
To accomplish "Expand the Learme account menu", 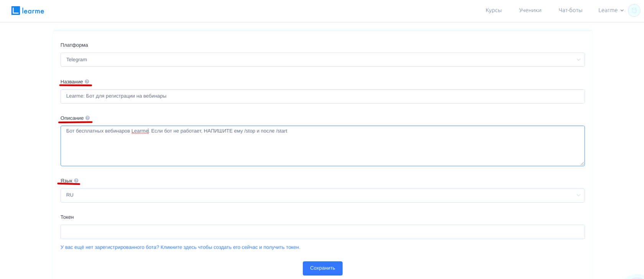I will tap(611, 10).
